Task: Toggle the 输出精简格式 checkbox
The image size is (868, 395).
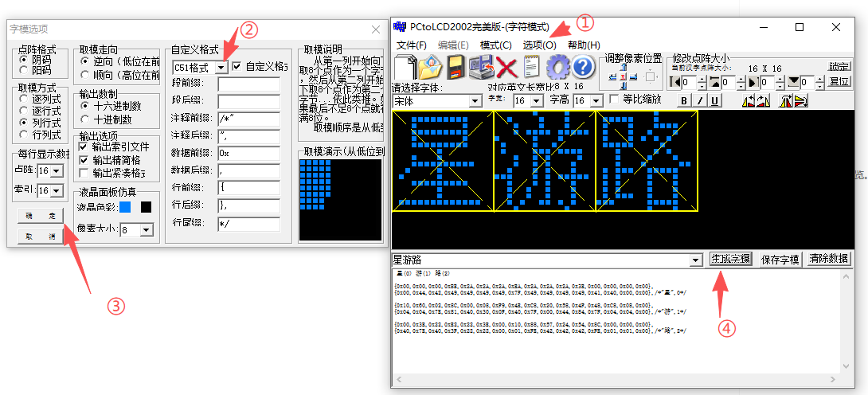Action: point(83,160)
